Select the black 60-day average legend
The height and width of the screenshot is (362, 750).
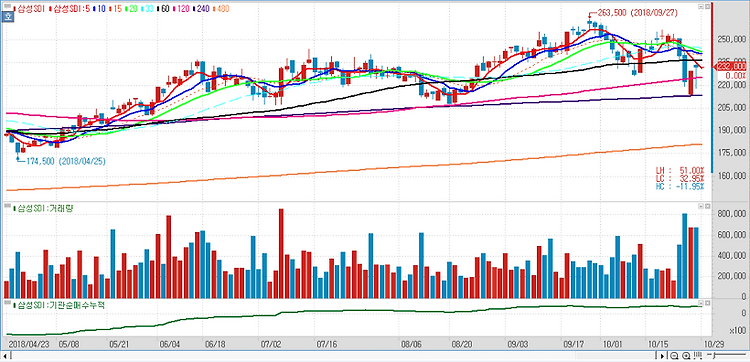coord(163,9)
